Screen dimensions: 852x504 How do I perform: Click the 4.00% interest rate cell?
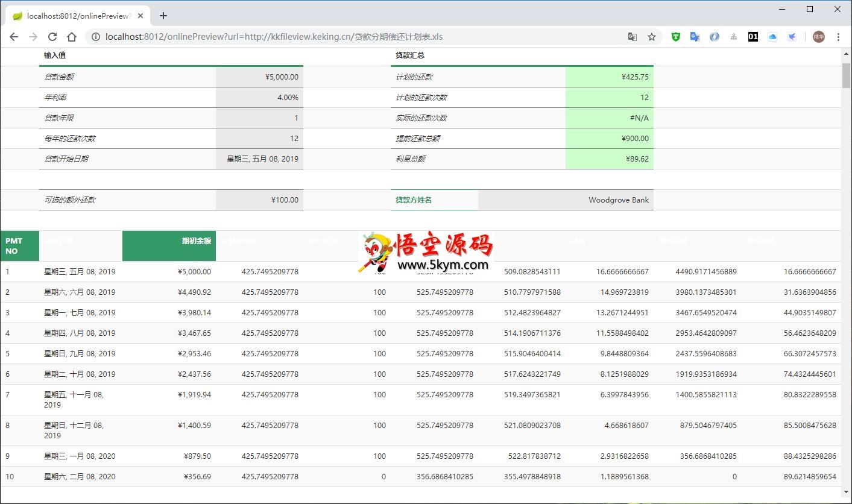(x=259, y=97)
